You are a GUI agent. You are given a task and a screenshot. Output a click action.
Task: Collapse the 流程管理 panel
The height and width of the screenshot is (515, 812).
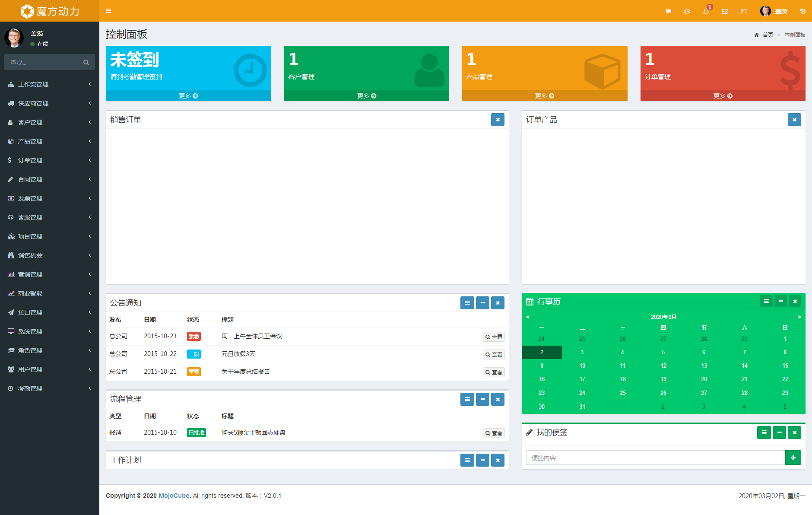(482, 399)
